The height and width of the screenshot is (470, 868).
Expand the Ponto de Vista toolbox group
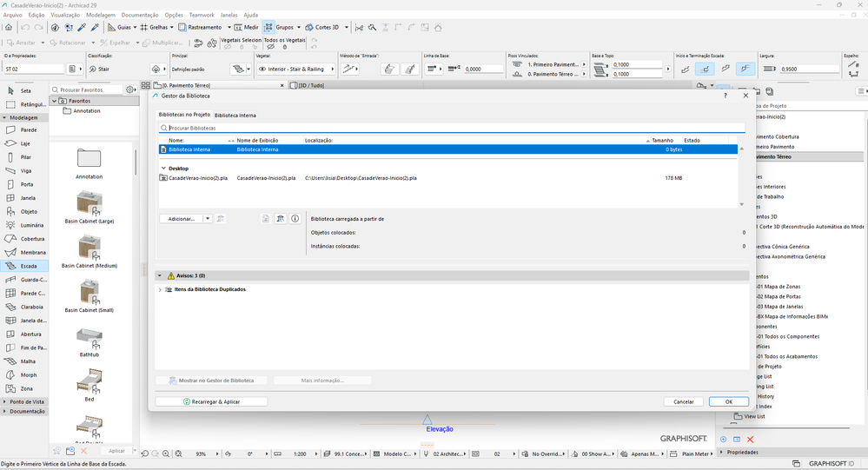(5, 402)
